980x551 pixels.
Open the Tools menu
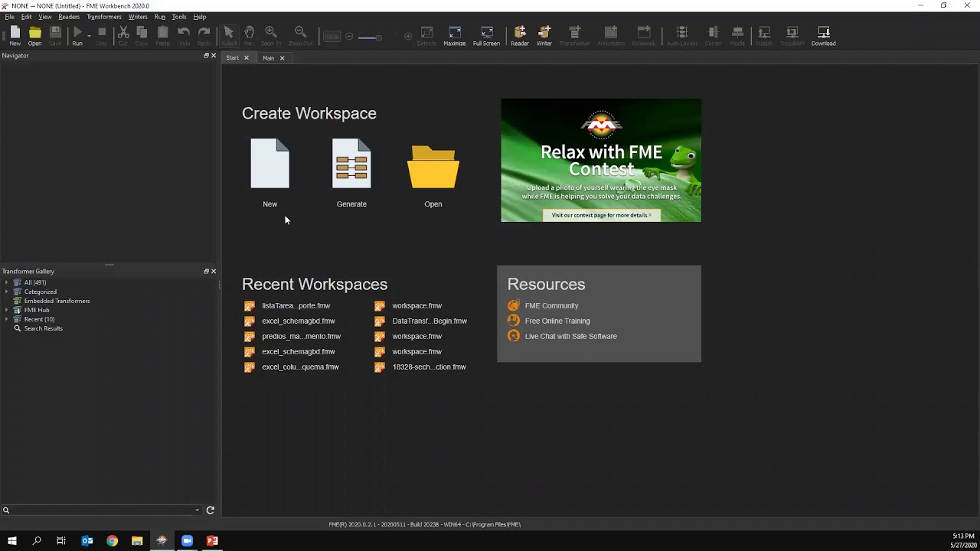(179, 17)
